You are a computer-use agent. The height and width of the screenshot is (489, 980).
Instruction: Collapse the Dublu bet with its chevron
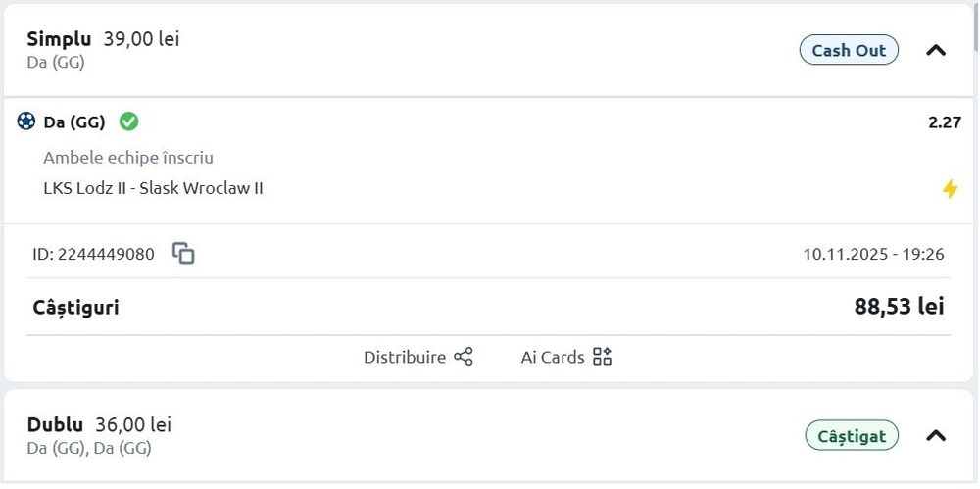[936, 435]
